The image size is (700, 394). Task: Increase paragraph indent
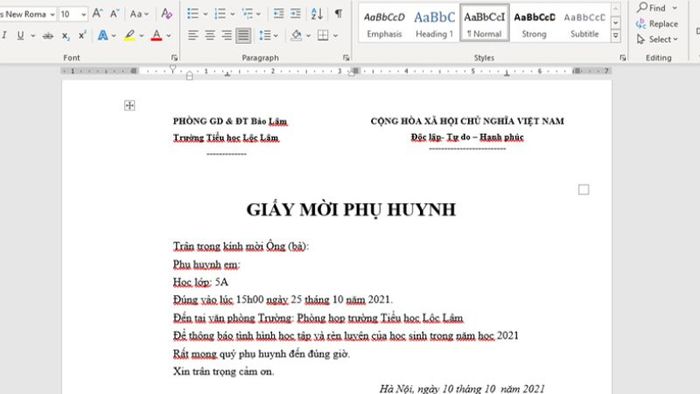[296, 14]
